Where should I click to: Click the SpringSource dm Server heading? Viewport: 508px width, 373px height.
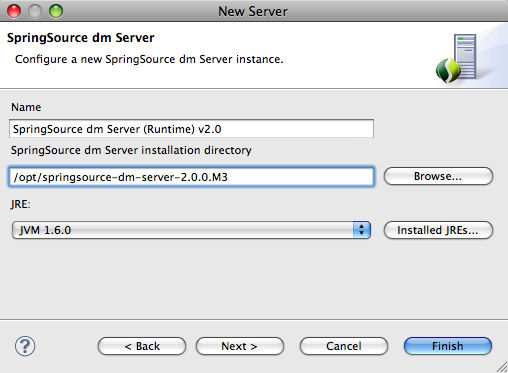tap(81, 38)
